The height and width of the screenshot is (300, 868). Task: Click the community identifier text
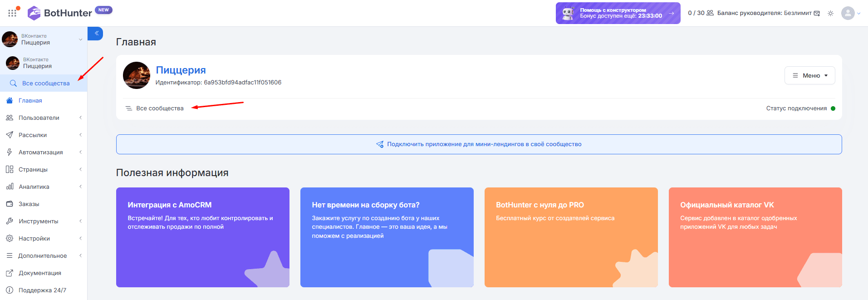218,82
